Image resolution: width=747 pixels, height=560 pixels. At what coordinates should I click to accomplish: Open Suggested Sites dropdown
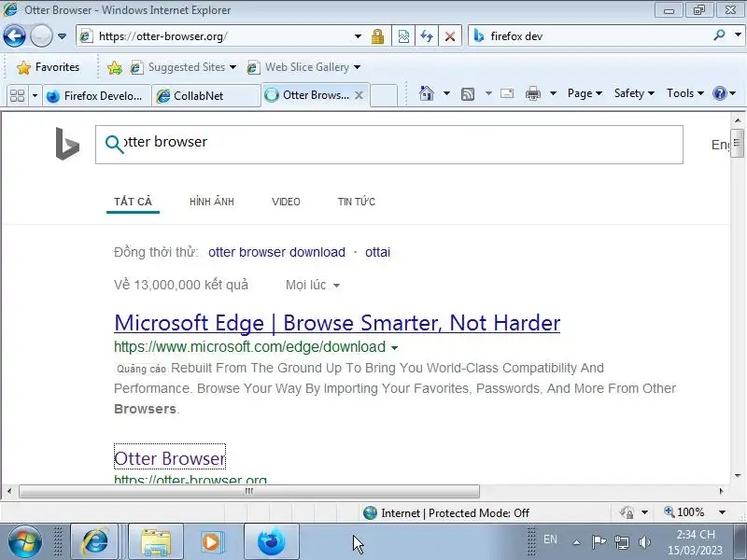(x=183, y=67)
